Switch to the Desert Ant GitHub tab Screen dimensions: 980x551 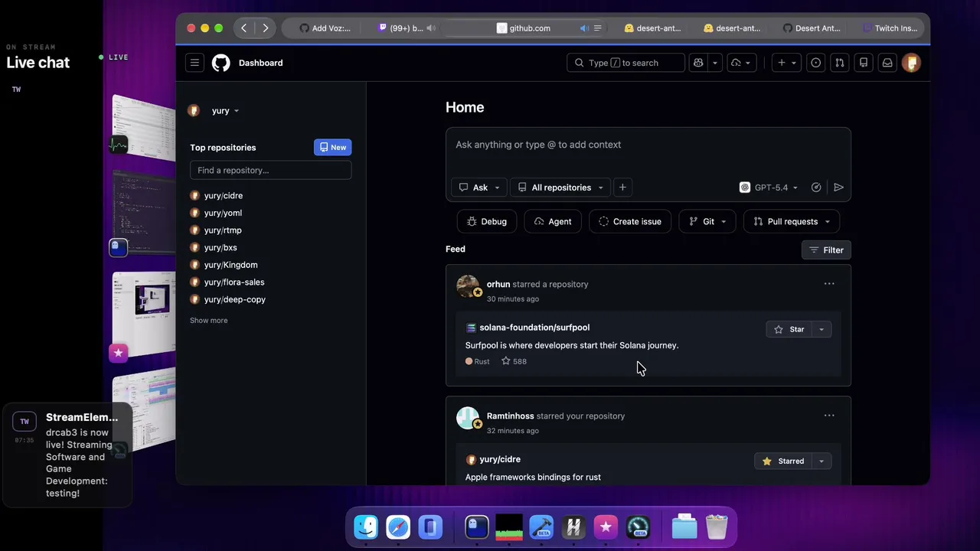[812, 28]
